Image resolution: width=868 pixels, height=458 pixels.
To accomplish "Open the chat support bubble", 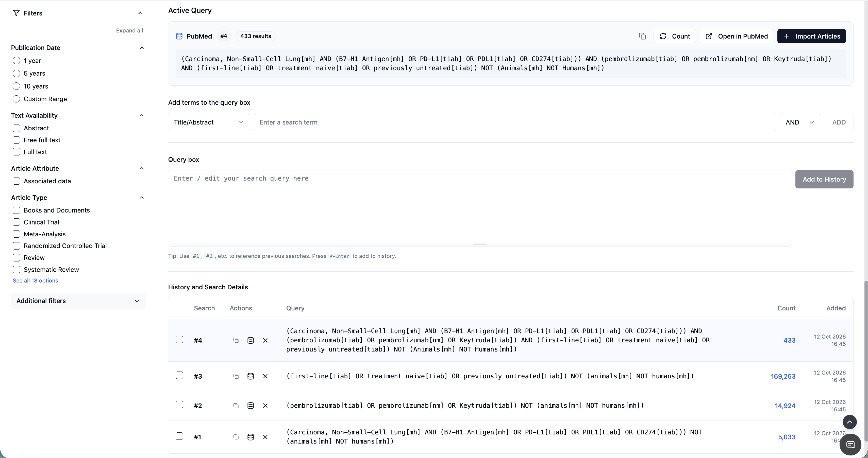I will [x=850, y=445].
